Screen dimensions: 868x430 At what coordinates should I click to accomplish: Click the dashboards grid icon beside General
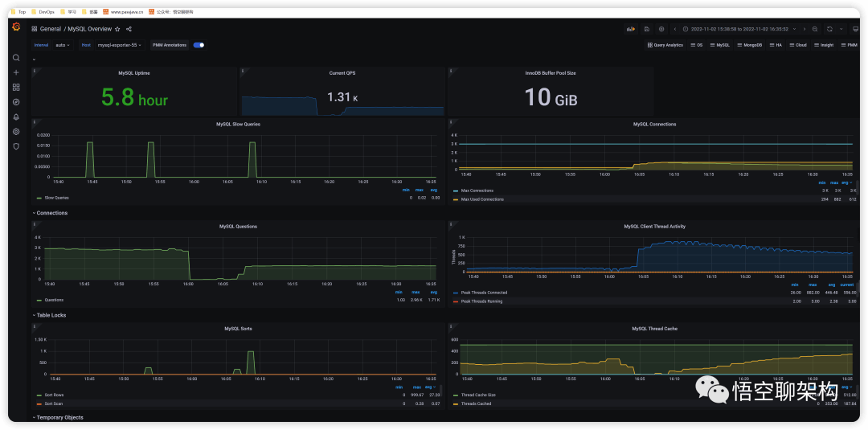35,29
